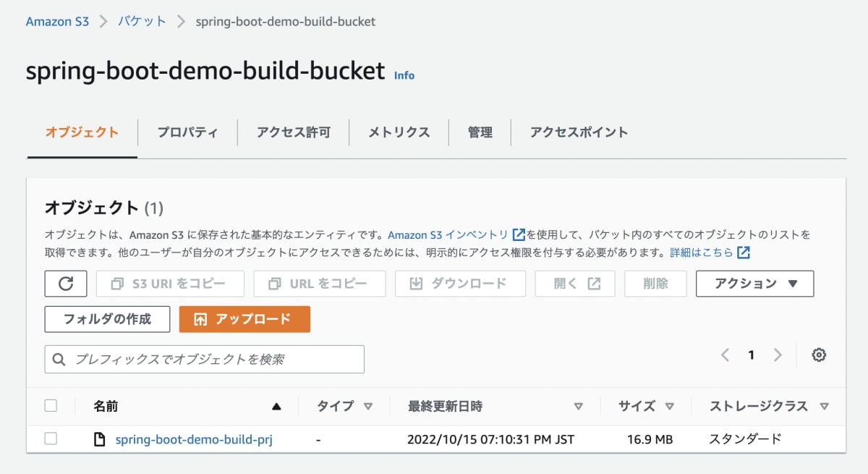Open the バケット breadcrumb link

[x=142, y=22]
